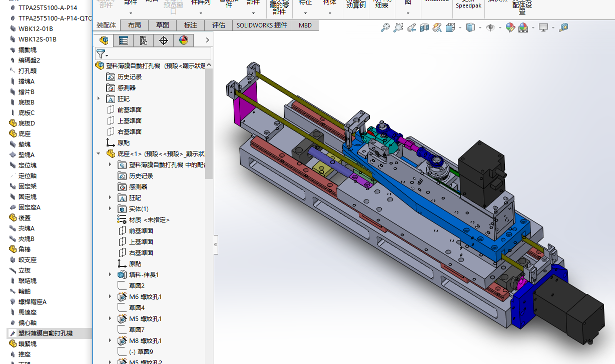The height and width of the screenshot is (364, 615).
Task: Open the PropertyManager panel tab
Action: click(x=124, y=40)
